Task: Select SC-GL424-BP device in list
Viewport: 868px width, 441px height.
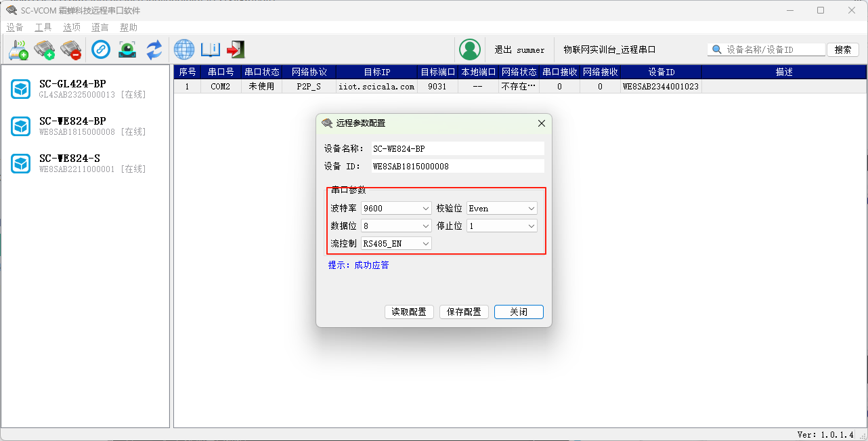Action: [x=72, y=89]
